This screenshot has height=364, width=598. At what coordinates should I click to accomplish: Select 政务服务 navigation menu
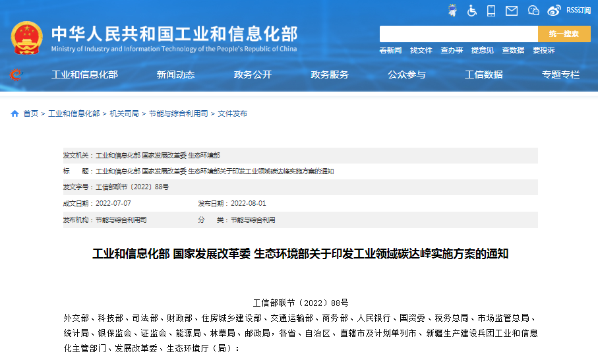330,75
